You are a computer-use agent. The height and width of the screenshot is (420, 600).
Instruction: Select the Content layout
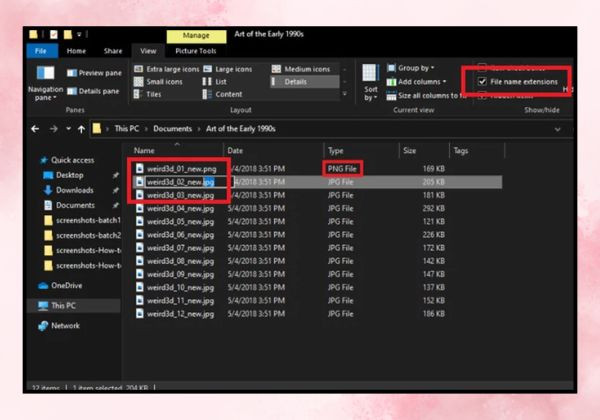[223, 94]
